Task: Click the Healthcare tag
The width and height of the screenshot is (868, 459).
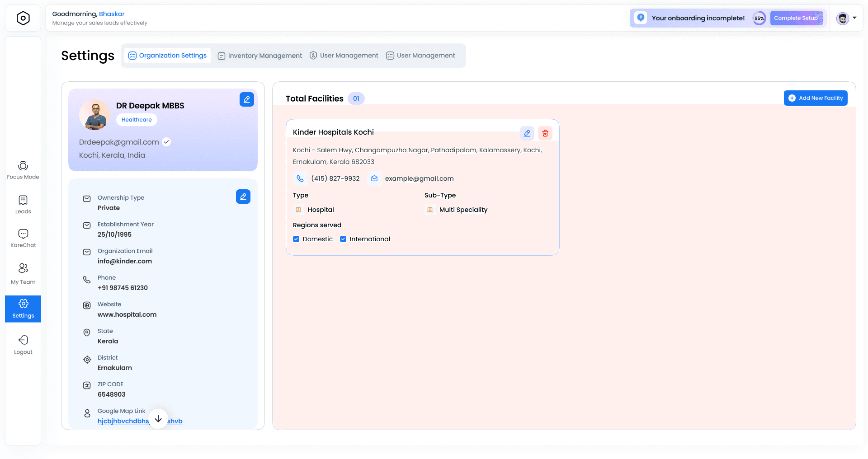Action: [137, 120]
